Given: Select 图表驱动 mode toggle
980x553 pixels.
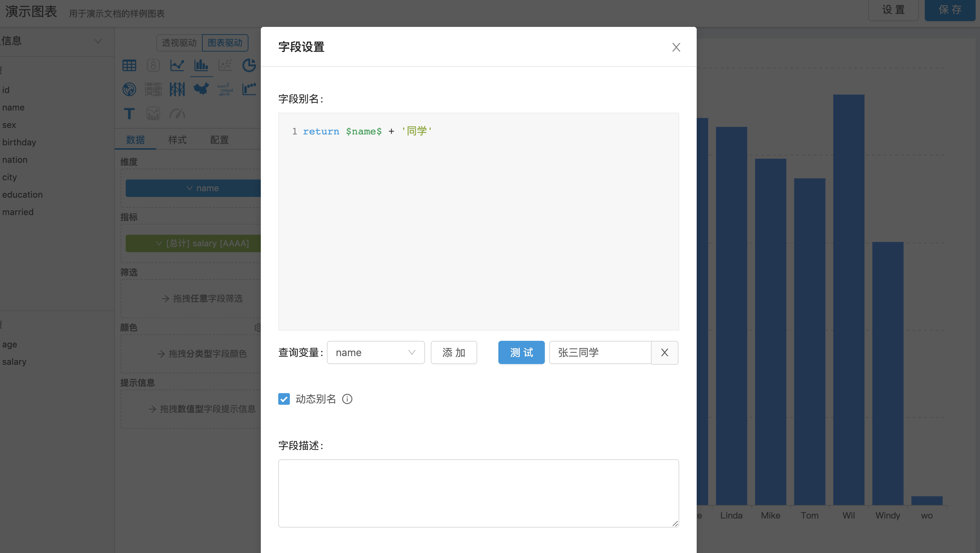Looking at the screenshot, I should click(225, 43).
